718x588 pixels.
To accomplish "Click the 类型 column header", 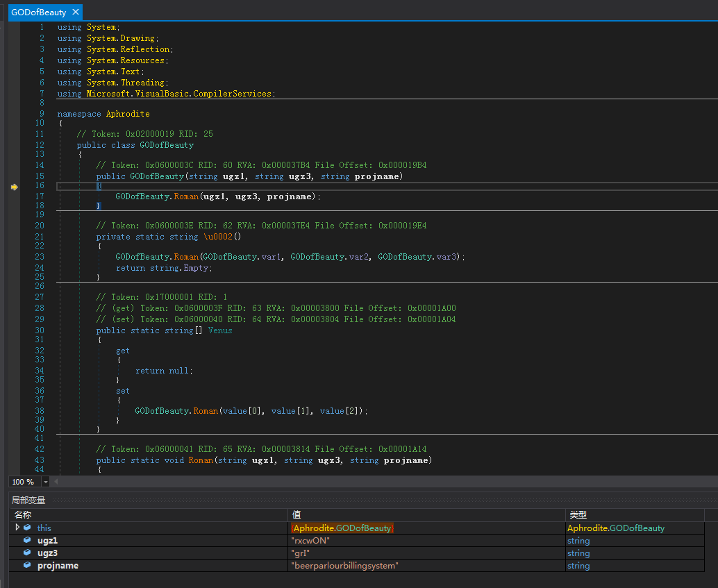I will pyautogui.click(x=578, y=515).
